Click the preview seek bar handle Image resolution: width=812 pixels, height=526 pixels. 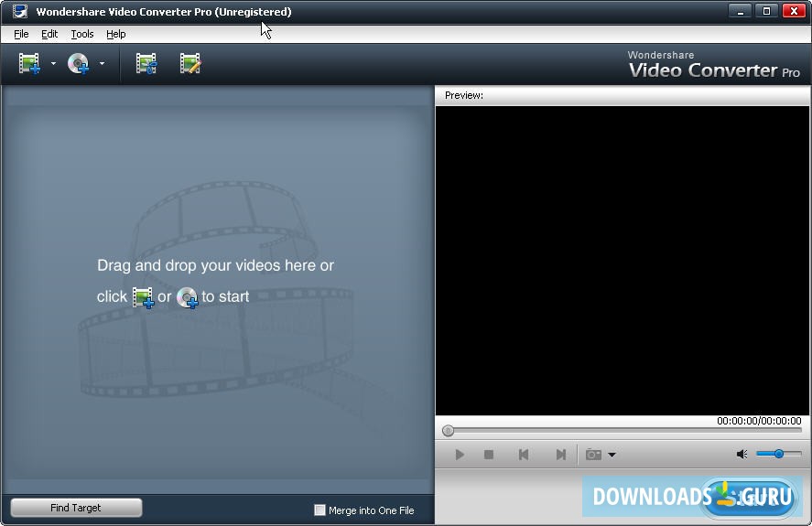pyautogui.click(x=448, y=430)
